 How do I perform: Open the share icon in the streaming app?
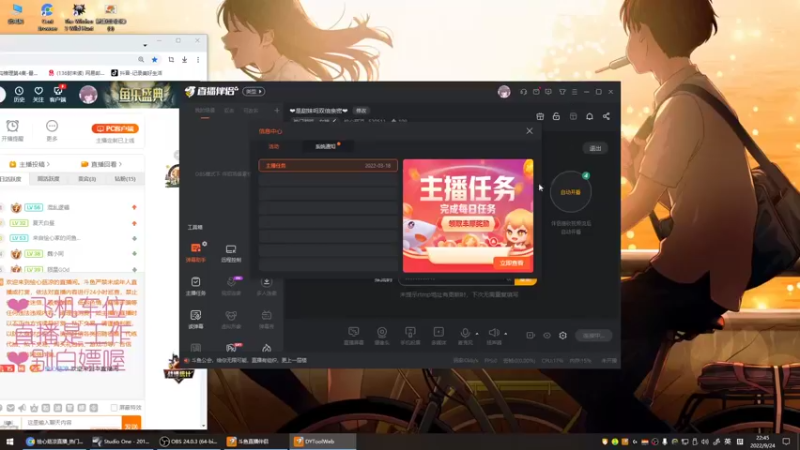tap(606, 116)
